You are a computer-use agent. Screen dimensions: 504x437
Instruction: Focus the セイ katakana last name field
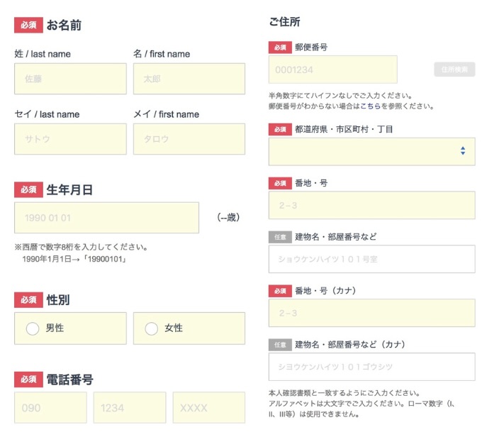[x=70, y=139]
